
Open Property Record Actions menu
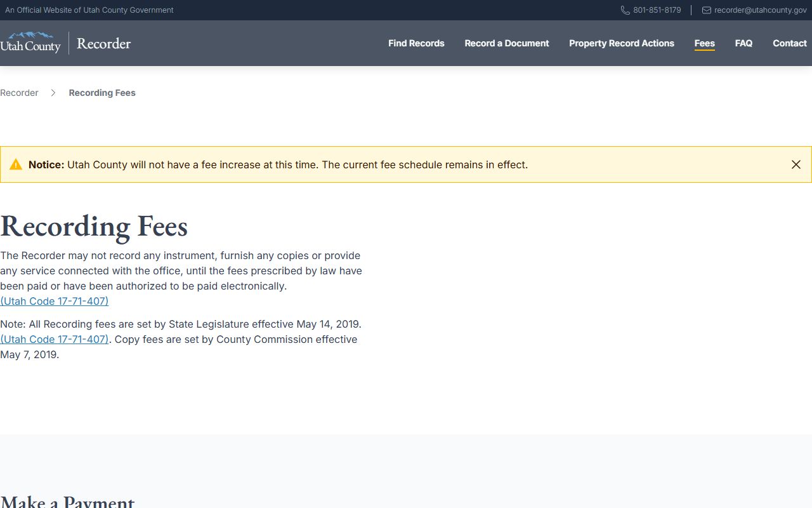(622, 43)
